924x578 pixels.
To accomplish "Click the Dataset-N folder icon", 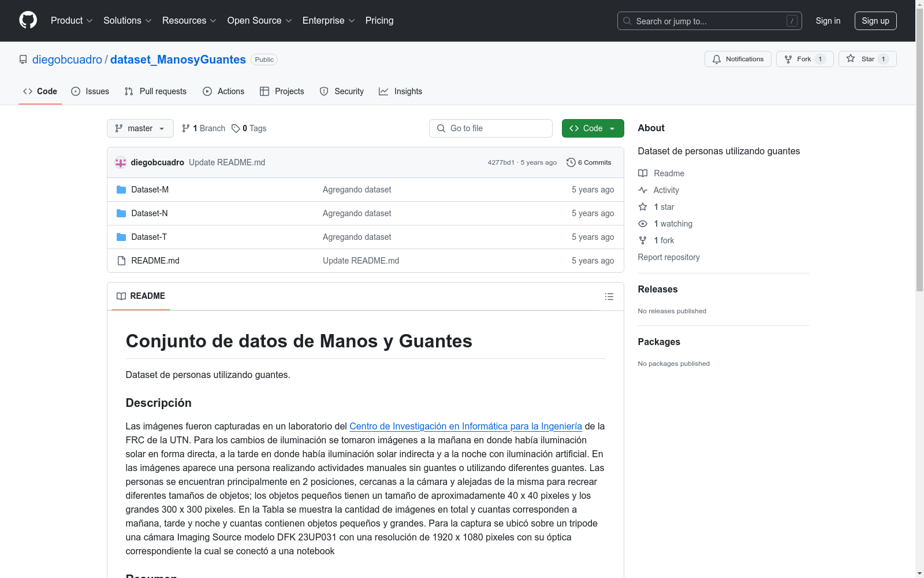I will point(121,213).
